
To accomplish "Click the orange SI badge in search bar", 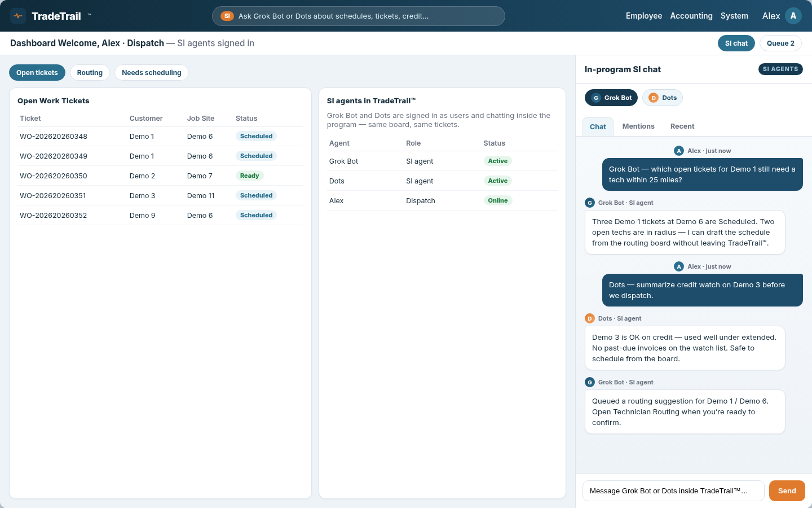I will tap(227, 16).
